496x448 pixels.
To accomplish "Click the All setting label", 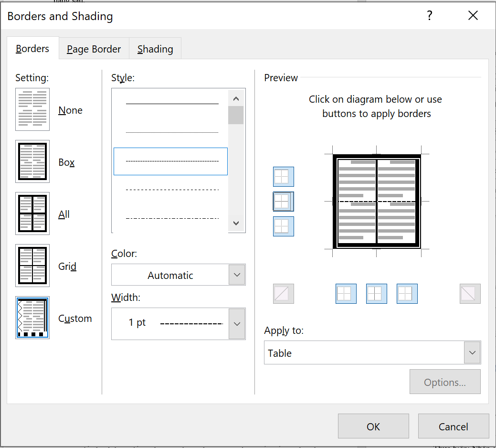I will (x=64, y=214).
